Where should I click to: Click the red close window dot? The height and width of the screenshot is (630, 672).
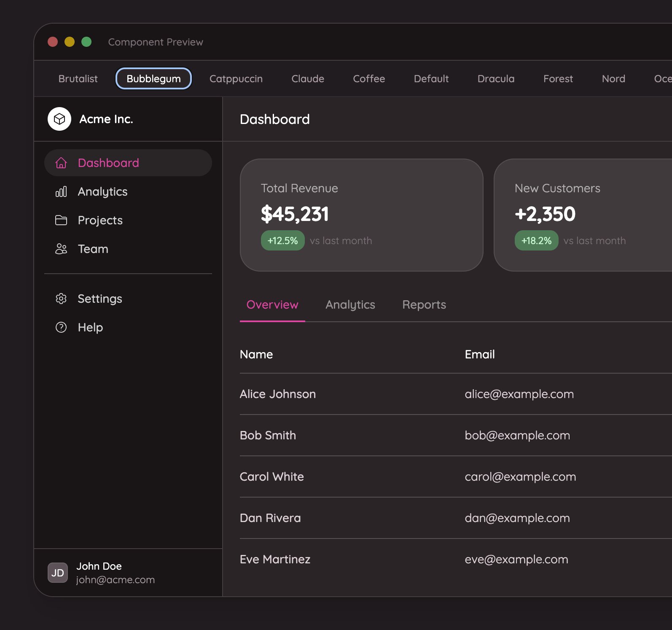pyautogui.click(x=53, y=42)
